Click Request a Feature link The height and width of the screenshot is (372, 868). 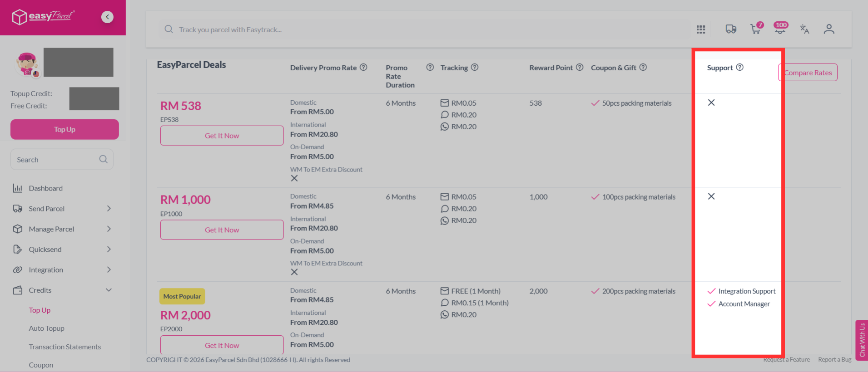click(x=786, y=360)
